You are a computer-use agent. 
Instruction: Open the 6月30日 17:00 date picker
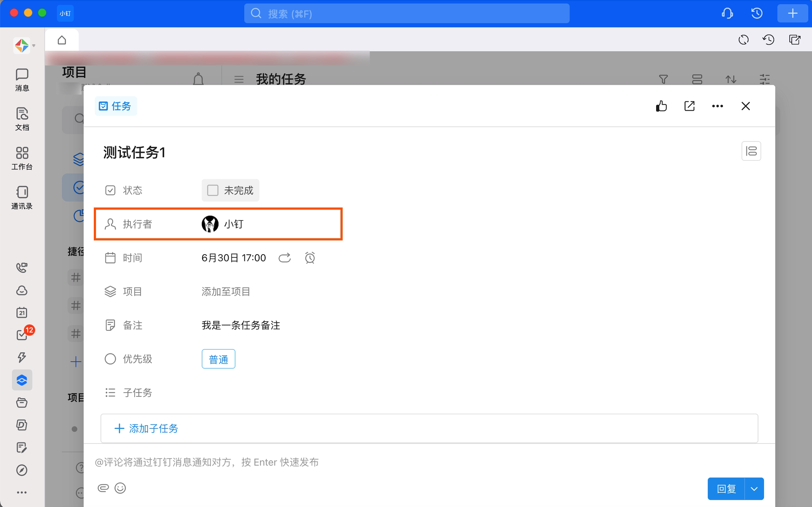pyautogui.click(x=233, y=258)
